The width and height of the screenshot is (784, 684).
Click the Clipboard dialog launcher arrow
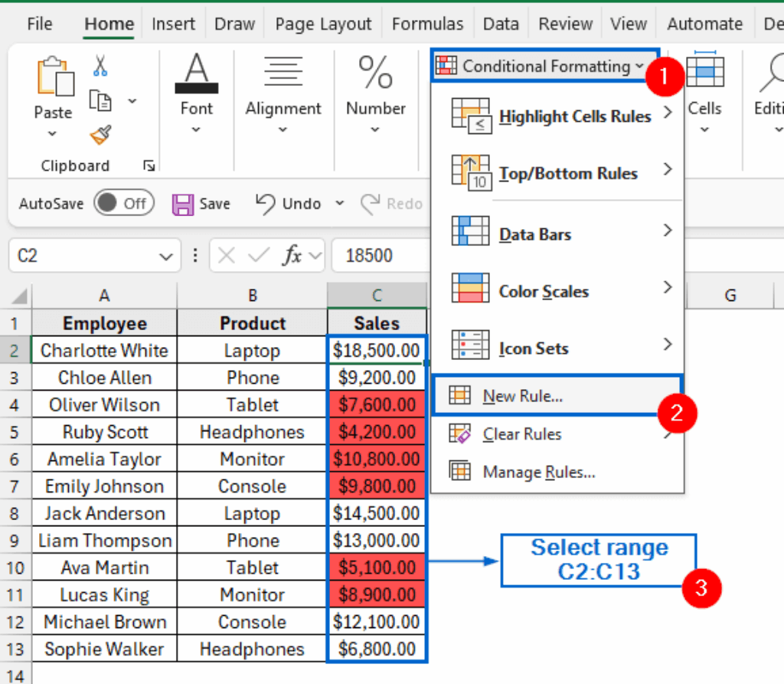149,165
